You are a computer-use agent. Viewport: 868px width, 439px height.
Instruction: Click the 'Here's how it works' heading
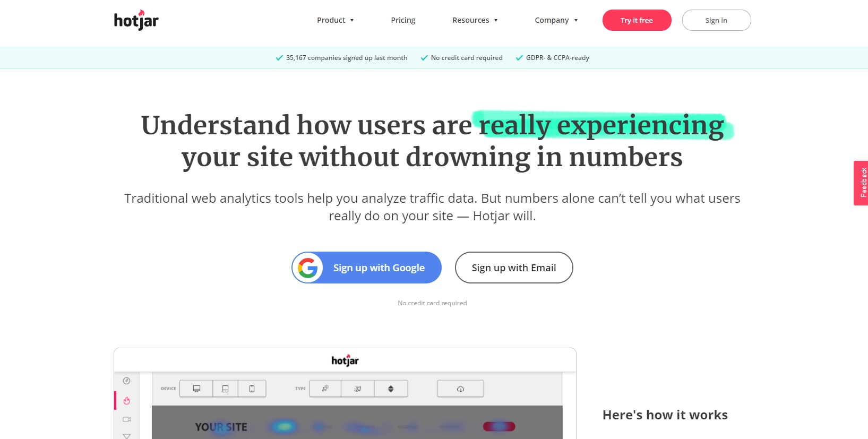[665, 415]
